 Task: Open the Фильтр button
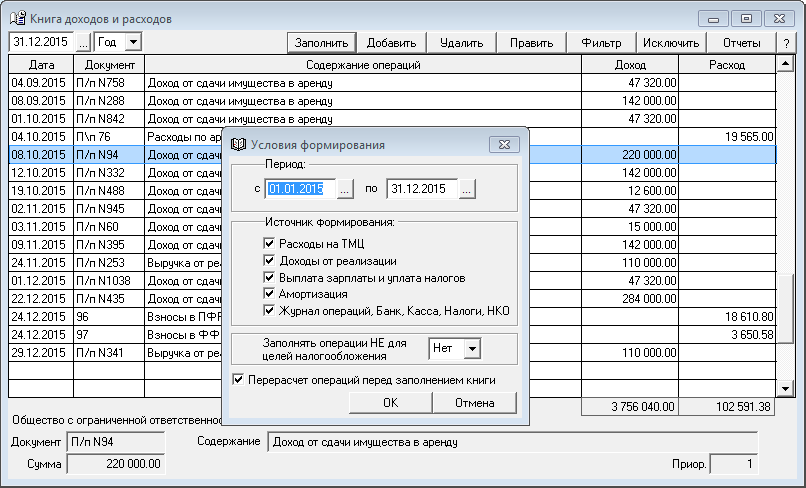pyautogui.click(x=601, y=43)
